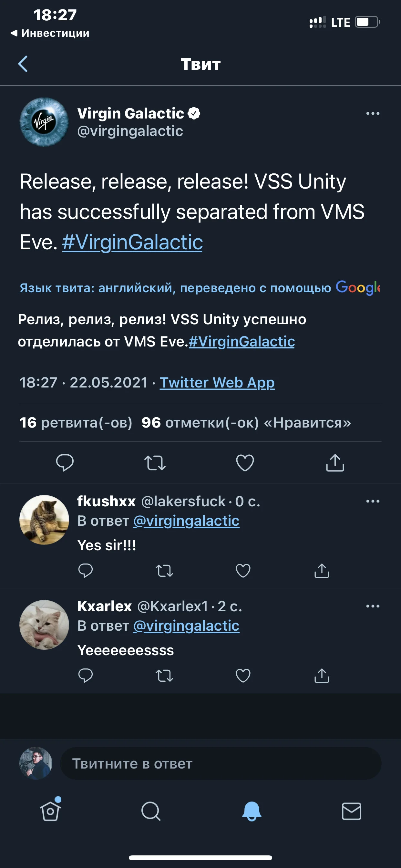Reply to the Kxarlex comment
This screenshot has width=401, height=868.
click(86, 675)
